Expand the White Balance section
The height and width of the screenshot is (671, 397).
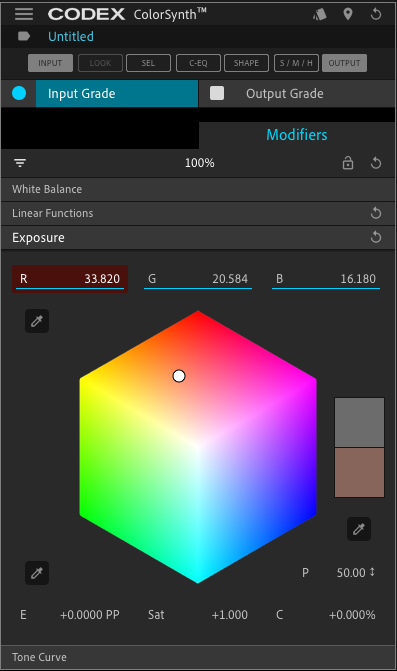[x=198, y=189]
